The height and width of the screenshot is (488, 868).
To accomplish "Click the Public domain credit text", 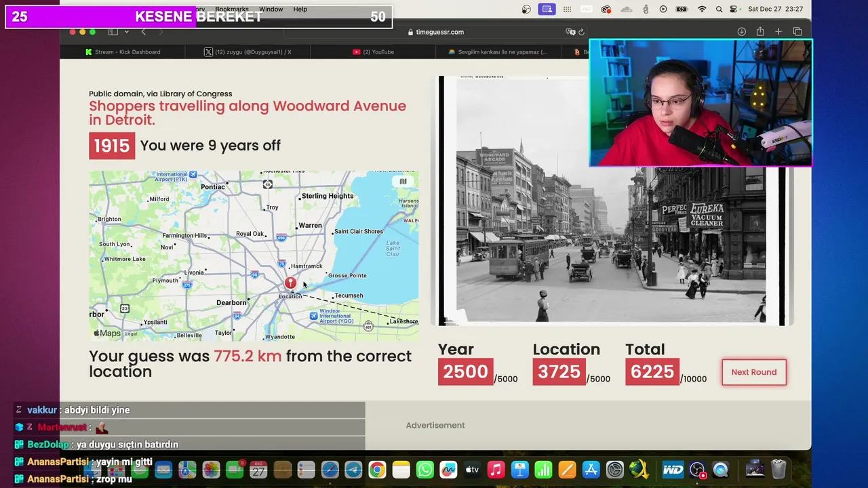I will point(161,94).
